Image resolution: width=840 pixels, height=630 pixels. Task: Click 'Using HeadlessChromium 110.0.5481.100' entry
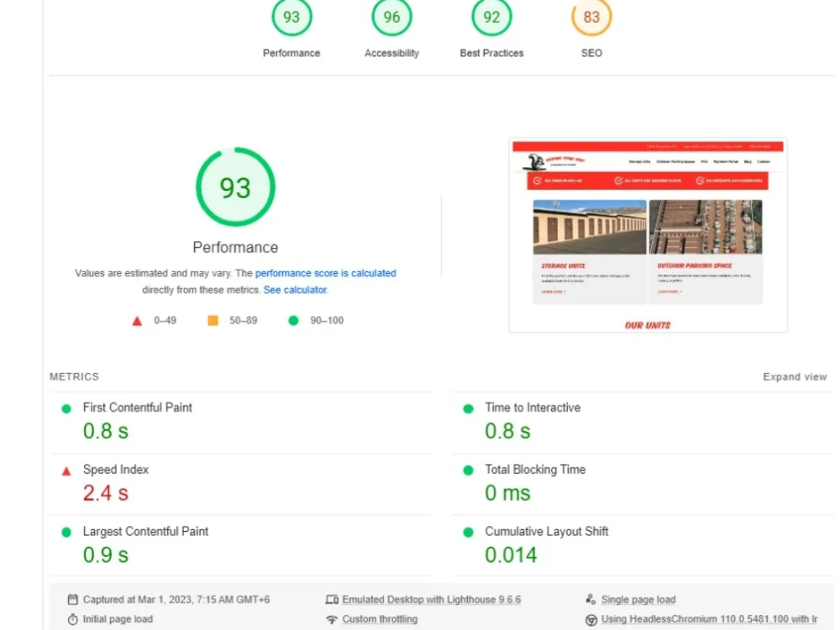pyautogui.click(x=709, y=619)
